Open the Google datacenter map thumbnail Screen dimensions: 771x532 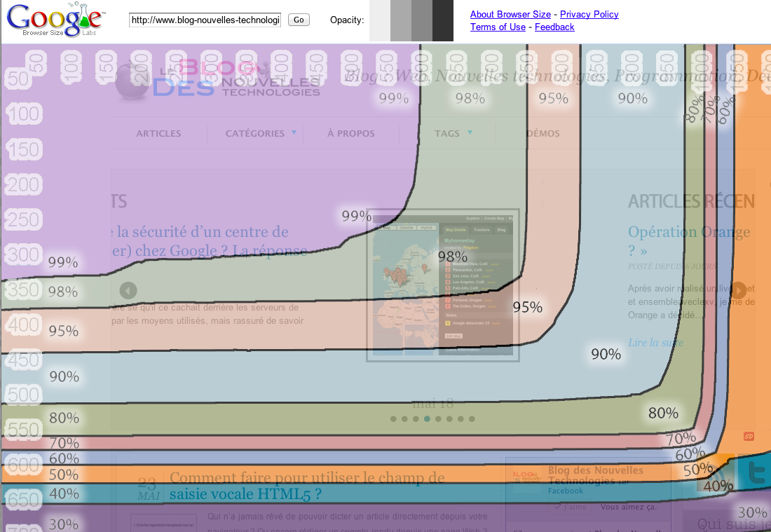coord(442,285)
